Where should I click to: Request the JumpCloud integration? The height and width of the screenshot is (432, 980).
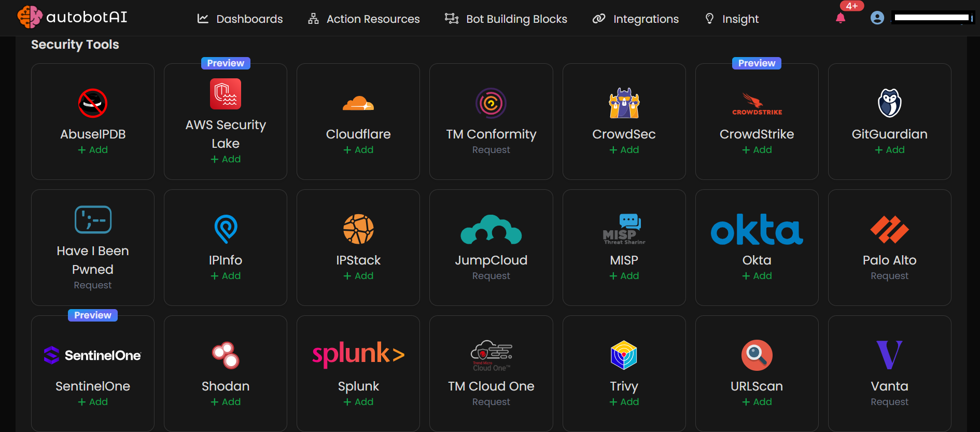click(x=491, y=276)
